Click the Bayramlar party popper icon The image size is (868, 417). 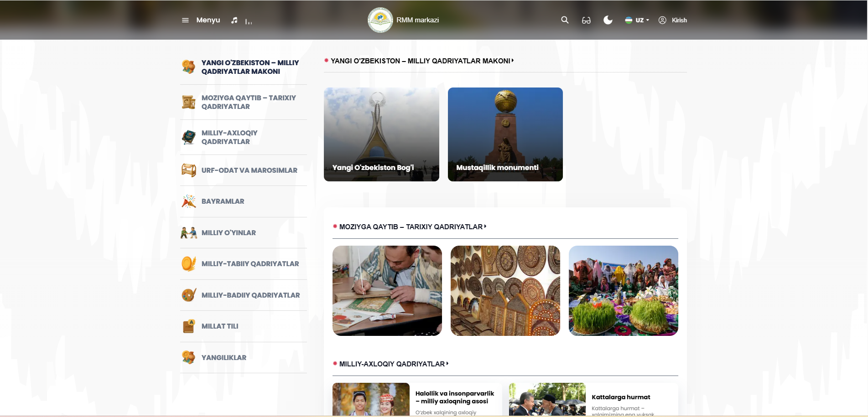pyautogui.click(x=188, y=201)
